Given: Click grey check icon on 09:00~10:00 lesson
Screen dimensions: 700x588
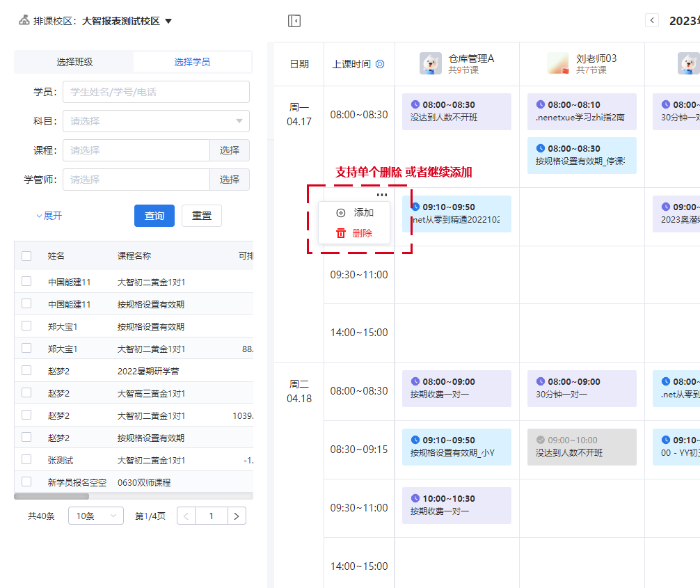Looking at the screenshot, I should point(540,440).
